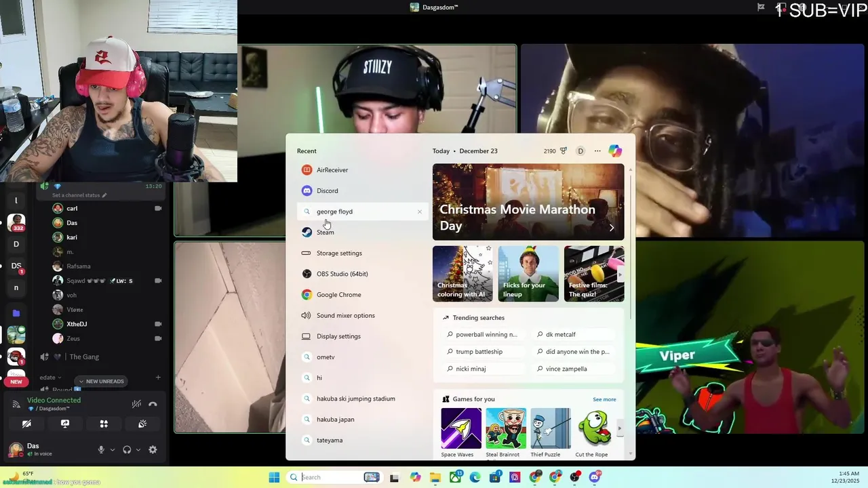Open Space Waves game
Screen dimensions: 868x488
461,432
